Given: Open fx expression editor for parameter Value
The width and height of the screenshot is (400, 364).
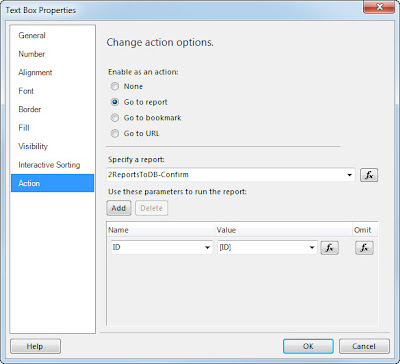Looking at the screenshot, I should 329,248.
